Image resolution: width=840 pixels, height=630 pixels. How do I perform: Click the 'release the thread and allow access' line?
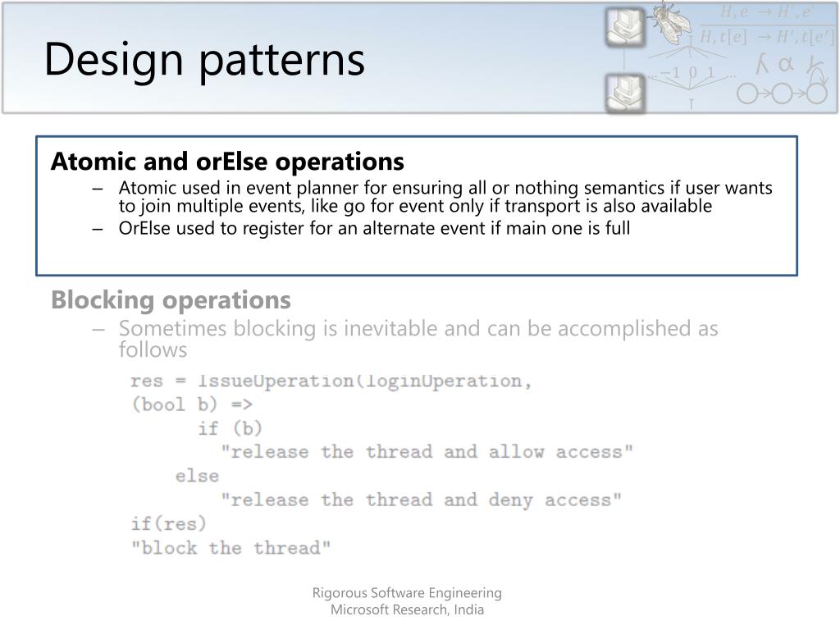(427, 452)
